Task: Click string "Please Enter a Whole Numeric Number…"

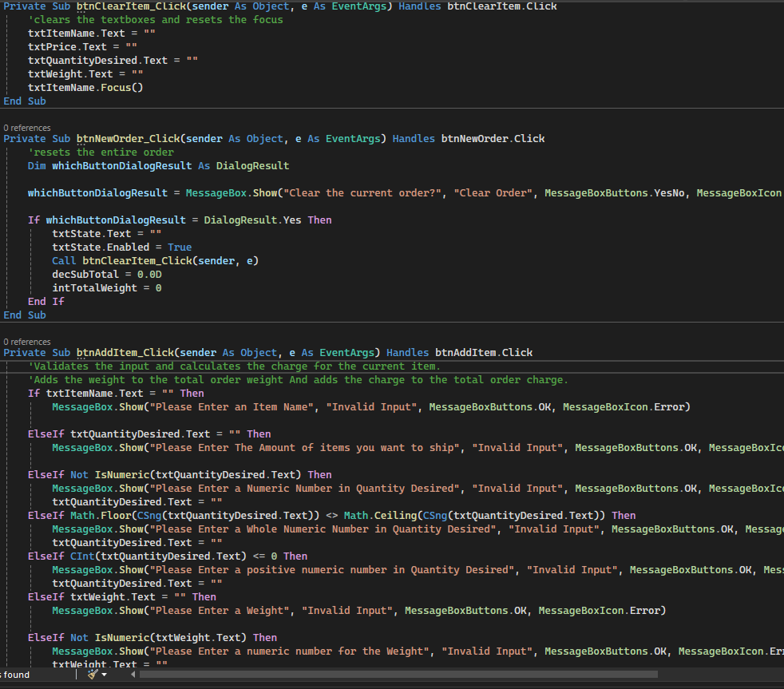Action: pos(323,529)
